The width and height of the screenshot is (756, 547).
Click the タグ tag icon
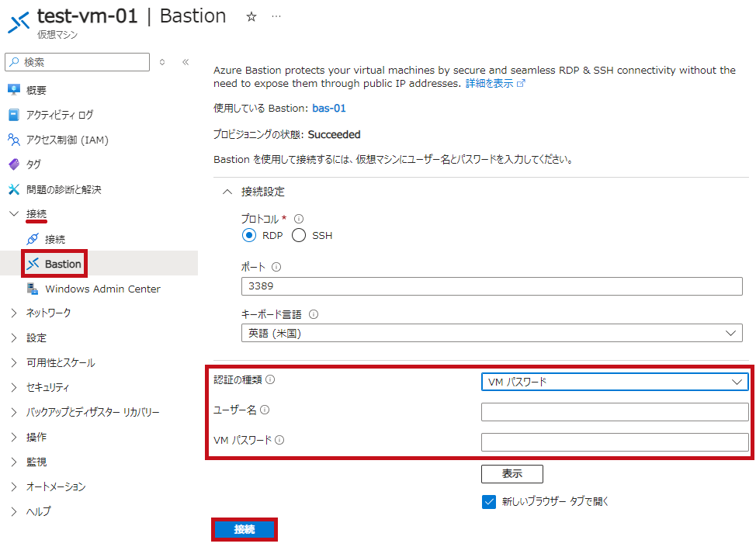pyautogui.click(x=14, y=164)
